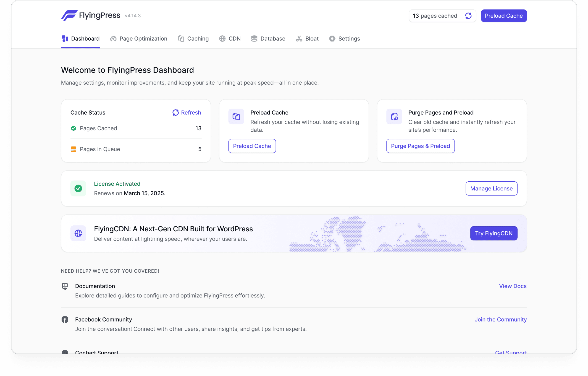Click the Purge Pages & Preload button
This screenshot has width=588, height=376.
coord(420,146)
